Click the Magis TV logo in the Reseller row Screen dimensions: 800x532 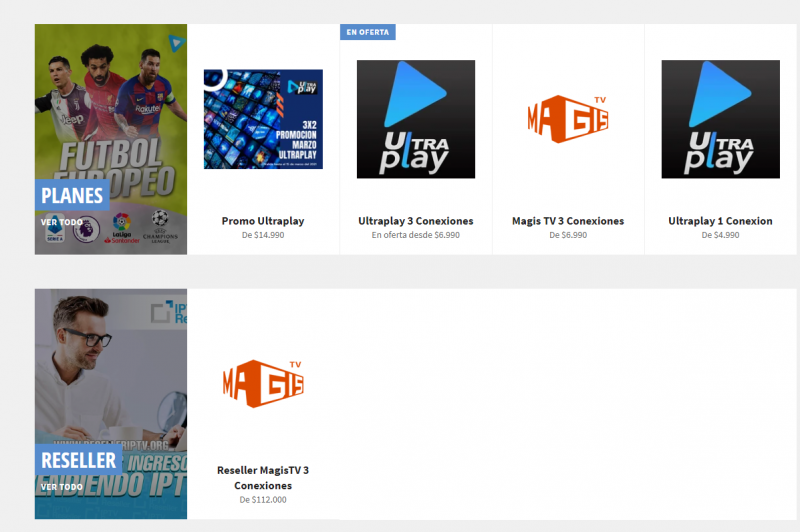click(x=263, y=383)
